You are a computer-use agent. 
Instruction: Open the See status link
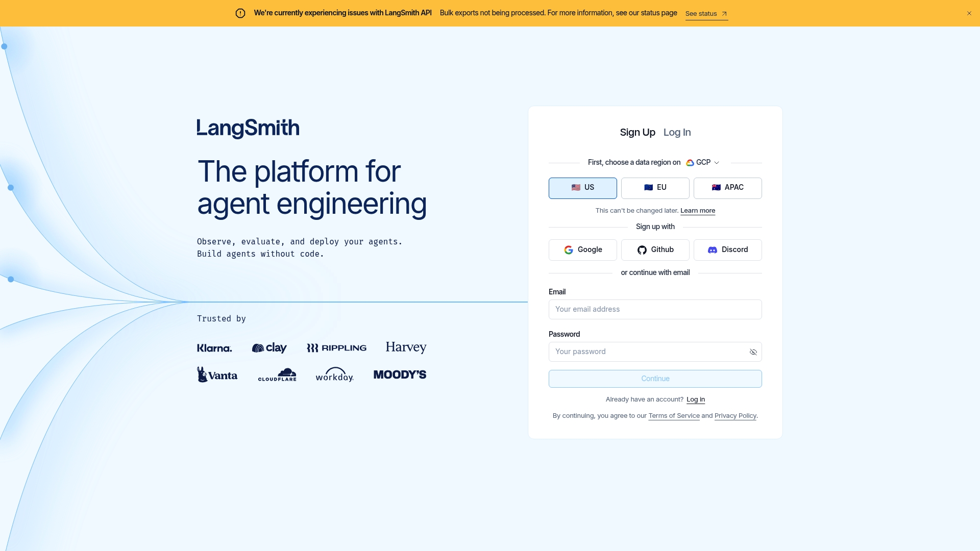[x=706, y=14]
